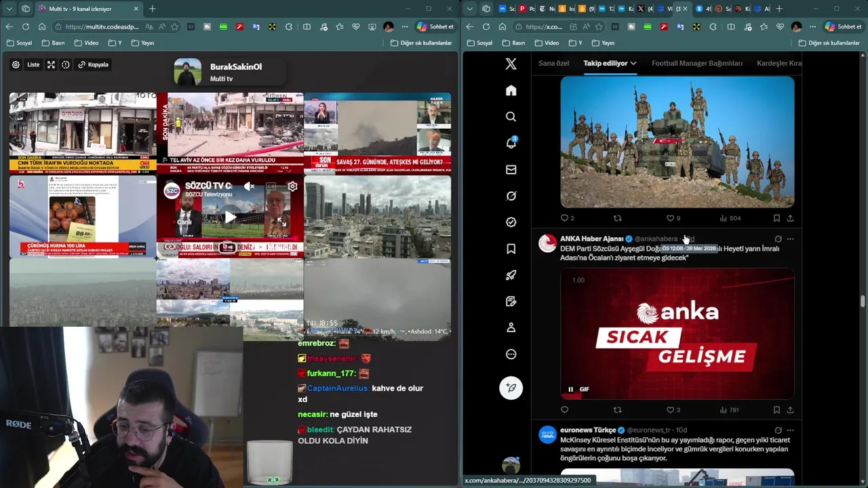868x488 pixels.
Task: Copy link with the Kopyala button
Action: pos(93,64)
